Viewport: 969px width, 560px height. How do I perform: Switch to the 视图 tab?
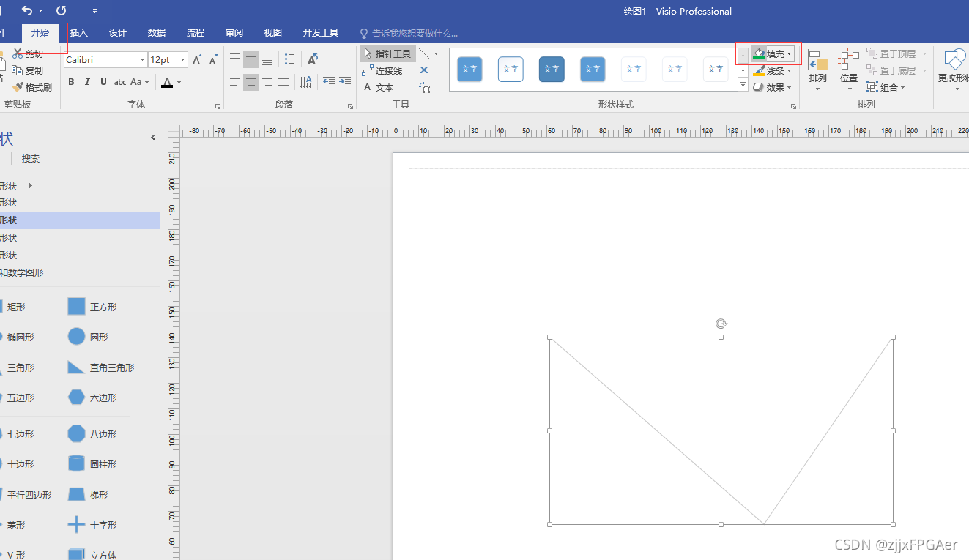pos(273,33)
